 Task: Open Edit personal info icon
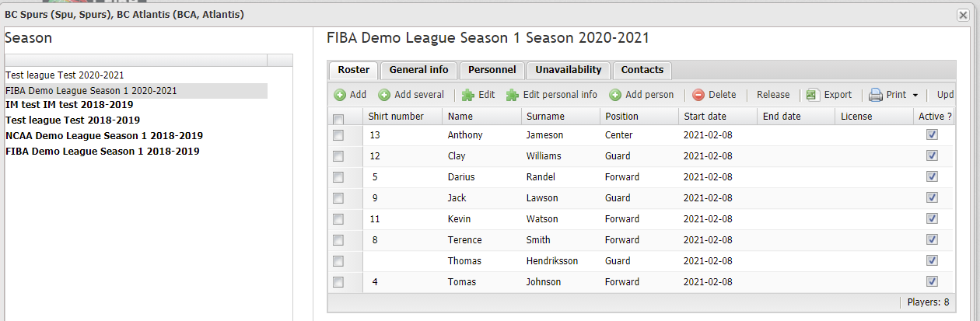pos(512,95)
